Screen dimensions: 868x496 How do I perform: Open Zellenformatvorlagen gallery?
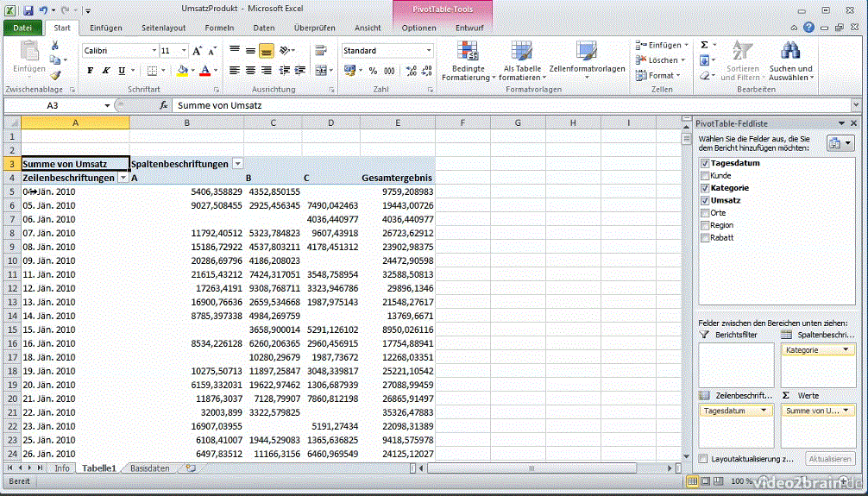click(587, 61)
